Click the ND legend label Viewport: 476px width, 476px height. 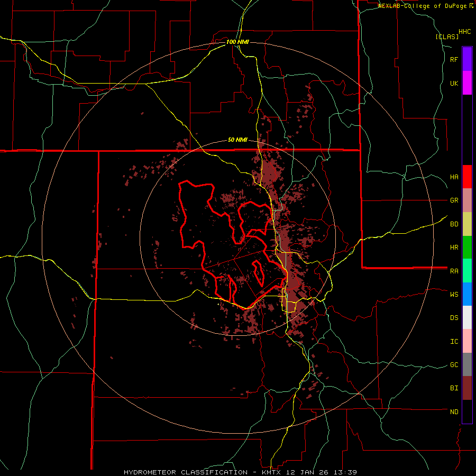click(x=454, y=412)
